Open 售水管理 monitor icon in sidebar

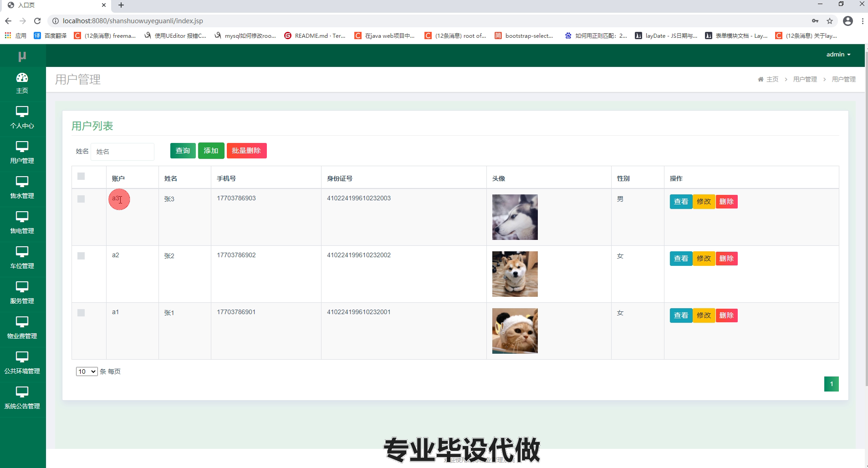pyautogui.click(x=22, y=182)
